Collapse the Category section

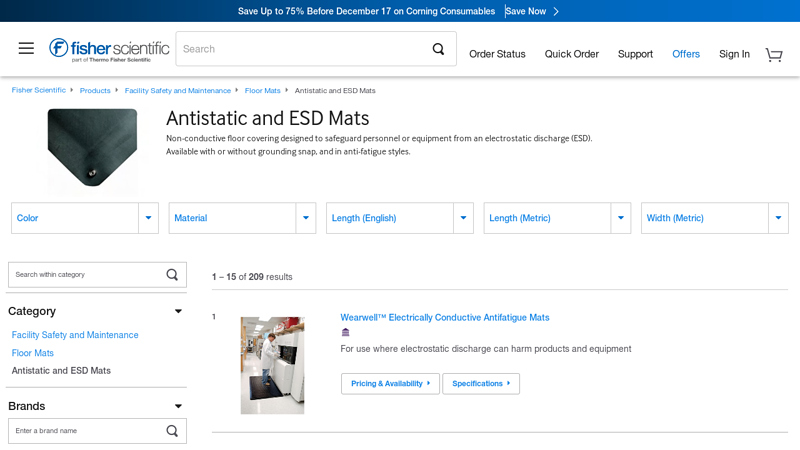pyautogui.click(x=178, y=311)
